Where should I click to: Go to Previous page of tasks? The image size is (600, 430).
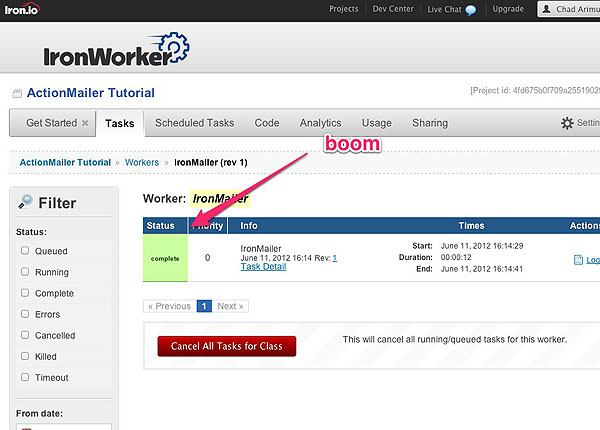point(170,306)
